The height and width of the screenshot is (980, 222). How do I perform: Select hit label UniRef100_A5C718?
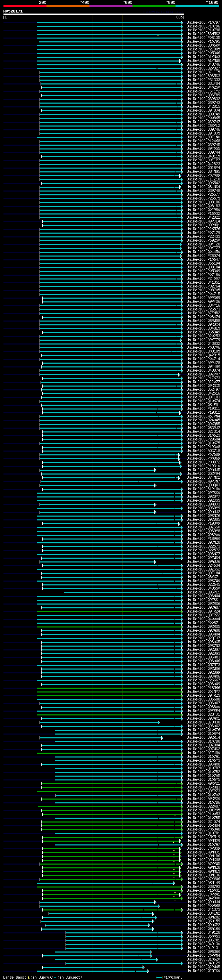pyautogui.click(x=203, y=451)
